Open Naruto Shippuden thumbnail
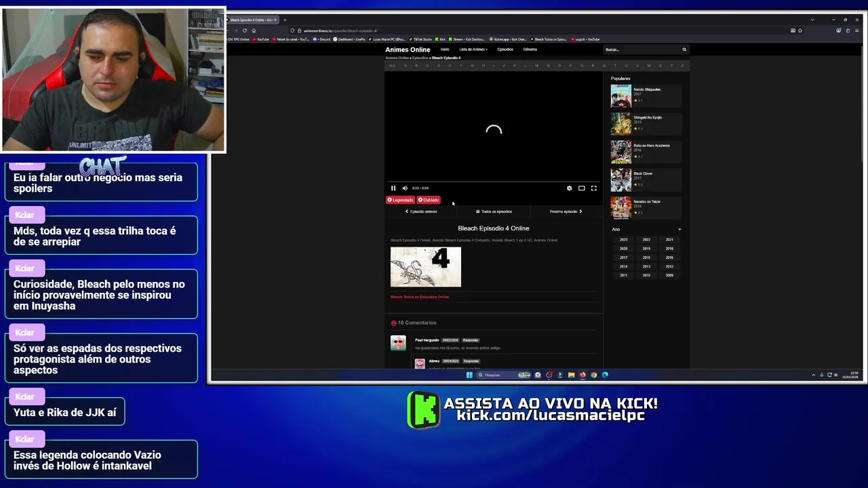Image resolution: width=868 pixels, height=488 pixels. click(x=620, y=96)
